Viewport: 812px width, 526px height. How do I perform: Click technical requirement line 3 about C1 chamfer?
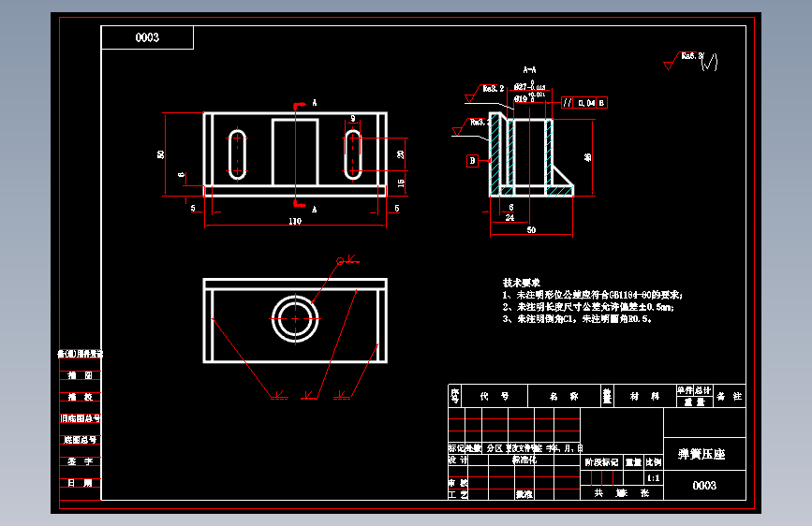point(577,318)
